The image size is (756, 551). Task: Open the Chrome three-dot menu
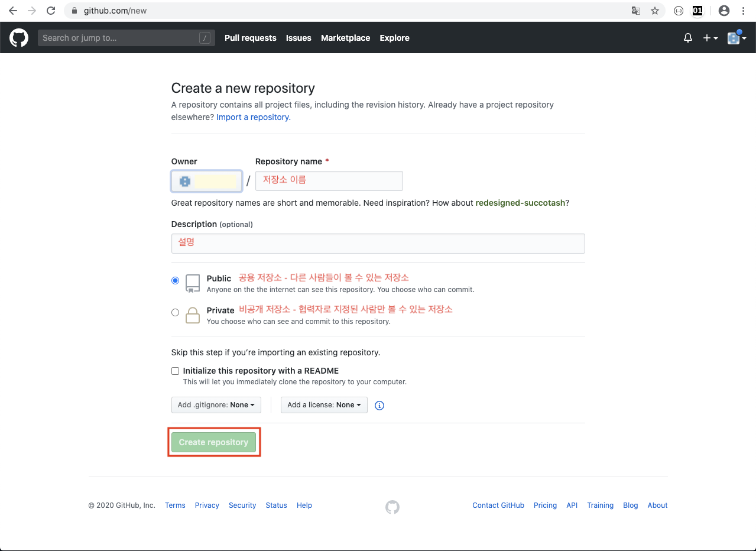click(743, 11)
